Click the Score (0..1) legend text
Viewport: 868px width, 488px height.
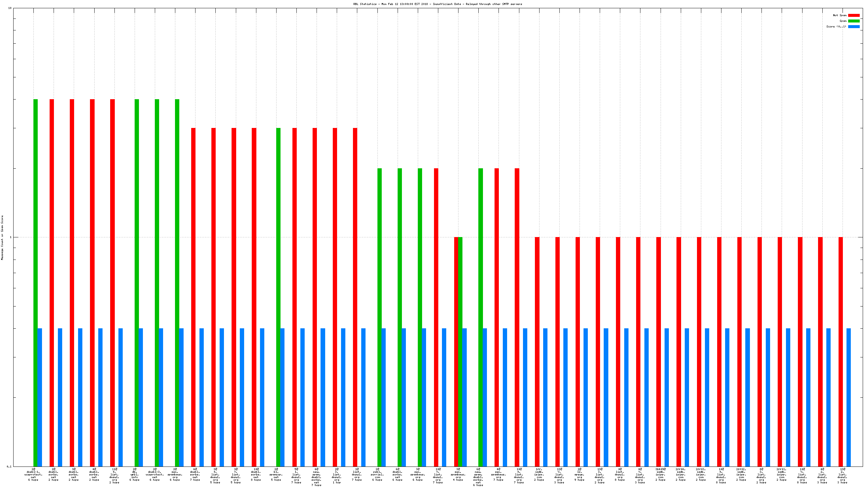(836, 26)
